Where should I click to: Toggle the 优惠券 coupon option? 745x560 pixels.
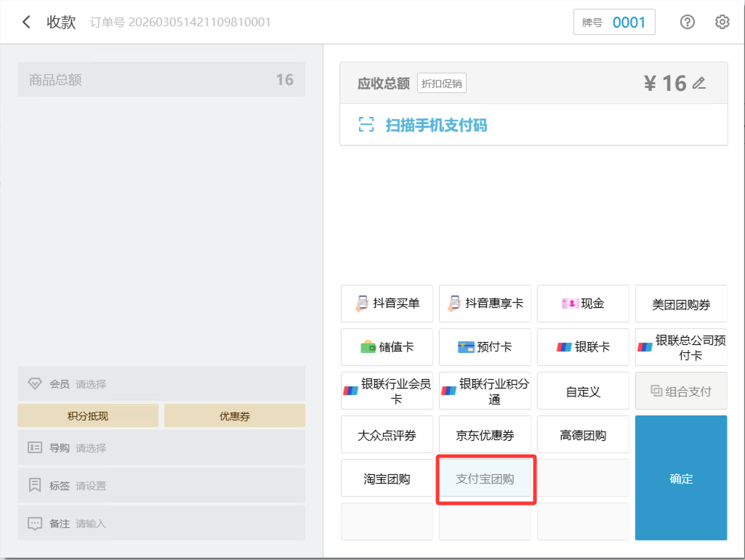click(x=234, y=415)
